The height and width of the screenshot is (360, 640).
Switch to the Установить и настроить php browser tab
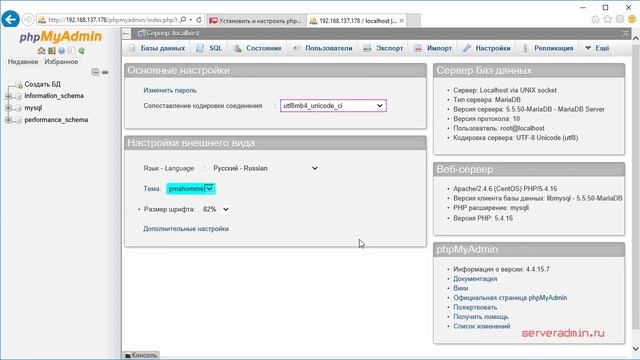coord(256,20)
